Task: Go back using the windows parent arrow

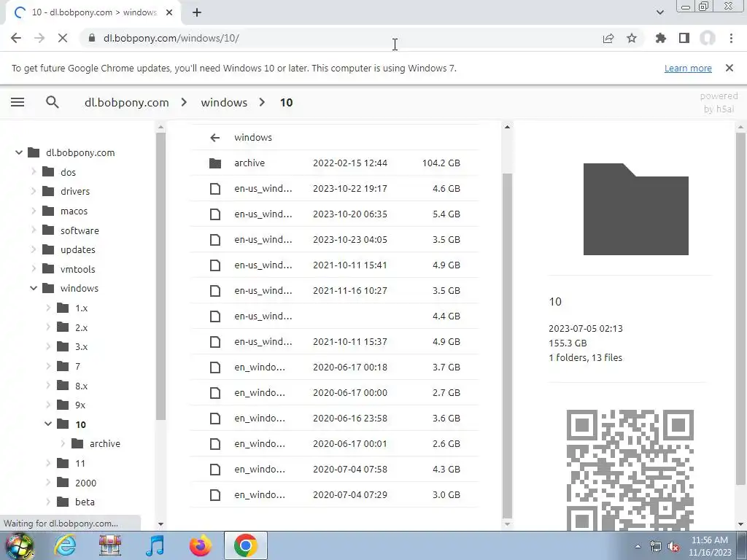Action: (215, 138)
